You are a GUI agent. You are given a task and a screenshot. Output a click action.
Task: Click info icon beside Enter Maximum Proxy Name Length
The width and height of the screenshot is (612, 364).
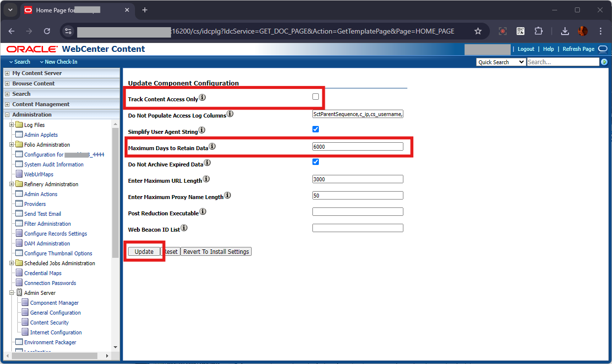pos(227,196)
